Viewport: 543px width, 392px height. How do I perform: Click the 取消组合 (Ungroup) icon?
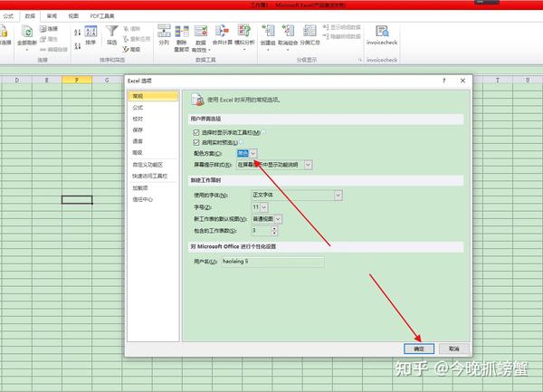point(288,31)
